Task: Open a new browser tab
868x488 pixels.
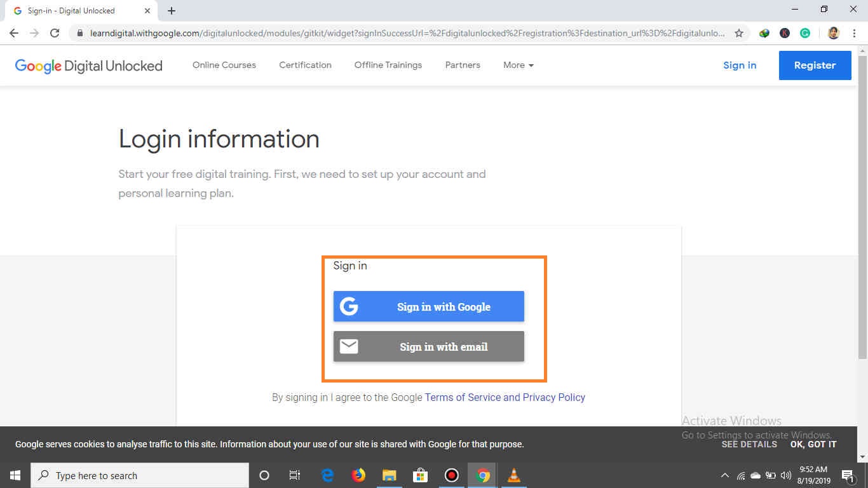Action: (x=172, y=11)
